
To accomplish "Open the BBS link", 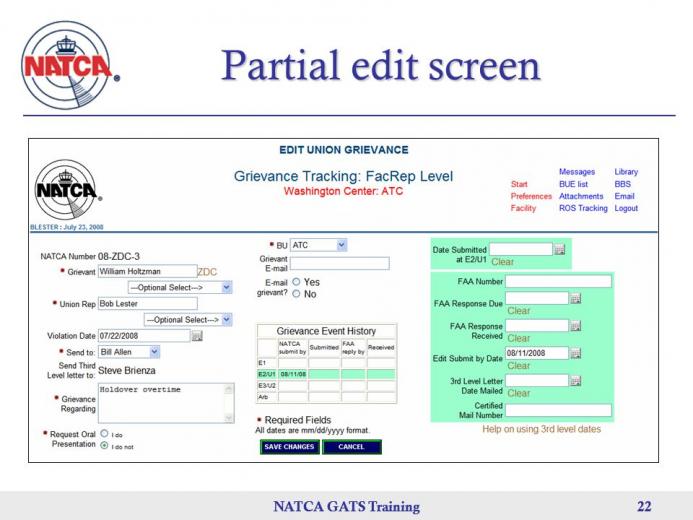I will 622,184.
